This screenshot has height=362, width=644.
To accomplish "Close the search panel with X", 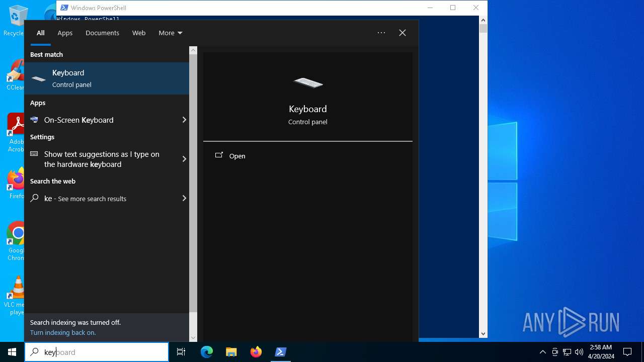I will coord(403,33).
